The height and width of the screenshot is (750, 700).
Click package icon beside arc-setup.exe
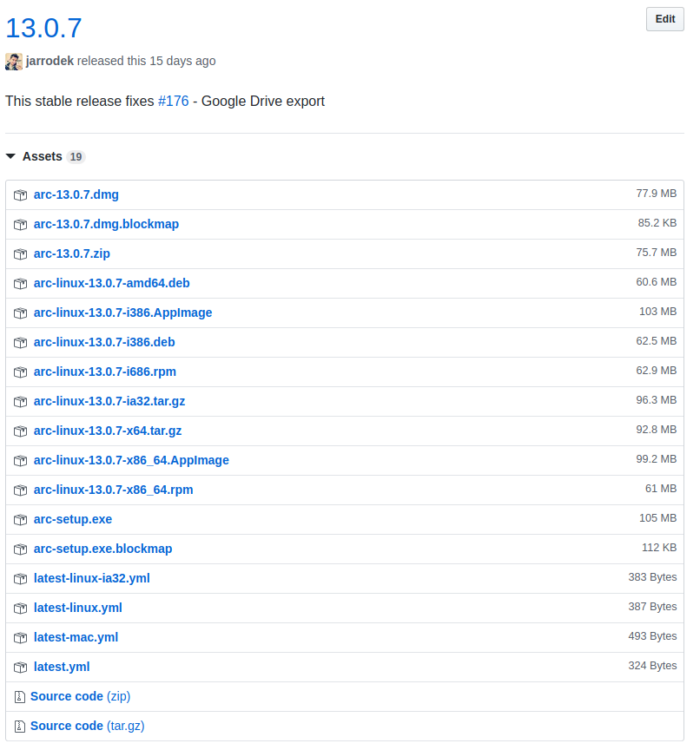click(20, 520)
